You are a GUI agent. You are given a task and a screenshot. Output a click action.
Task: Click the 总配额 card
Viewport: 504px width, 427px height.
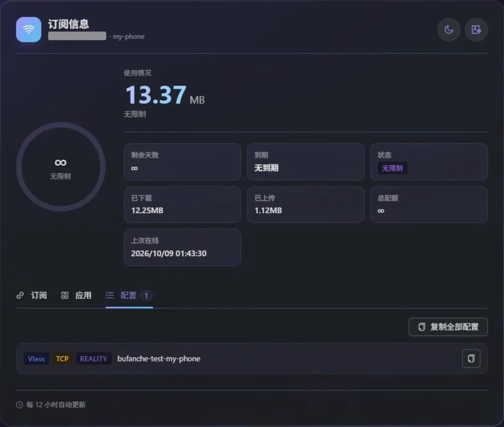click(429, 204)
